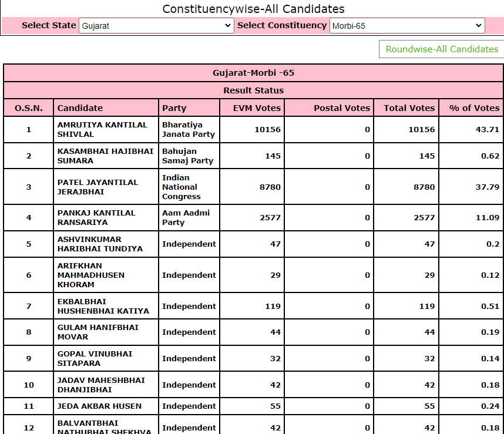Image resolution: width=504 pixels, height=434 pixels.
Task: Open the Roundwise-All Candidates link
Action: (442, 49)
